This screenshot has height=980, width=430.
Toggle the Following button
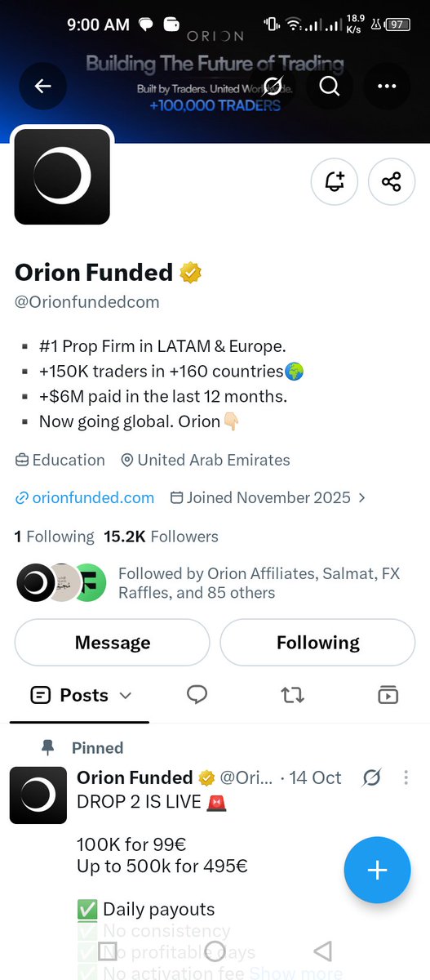pos(317,643)
